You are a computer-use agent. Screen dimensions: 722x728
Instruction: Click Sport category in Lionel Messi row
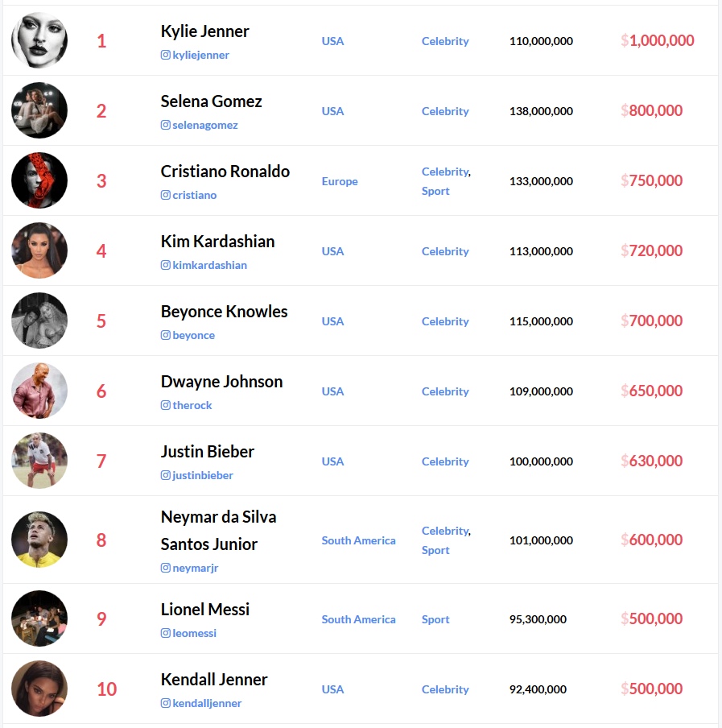pos(435,619)
